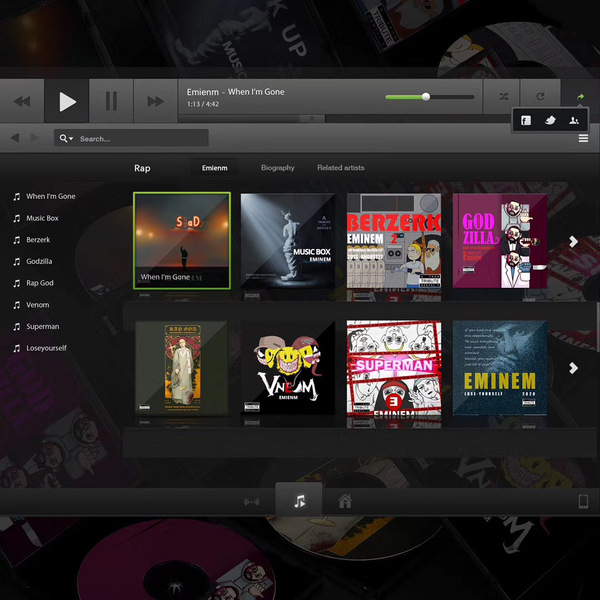Image resolution: width=600 pixels, height=600 pixels.
Task: Share to Twitter
Action: 550,121
